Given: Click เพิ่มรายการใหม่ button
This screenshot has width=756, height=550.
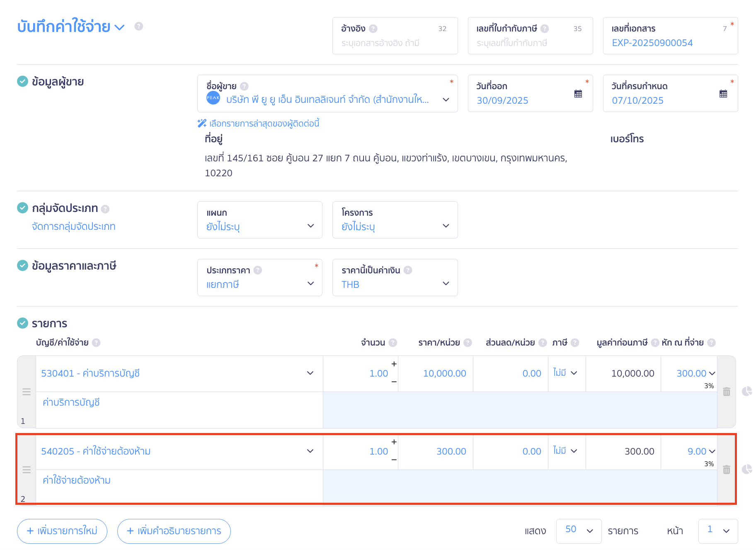Looking at the screenshot, I should coord(62,531).
